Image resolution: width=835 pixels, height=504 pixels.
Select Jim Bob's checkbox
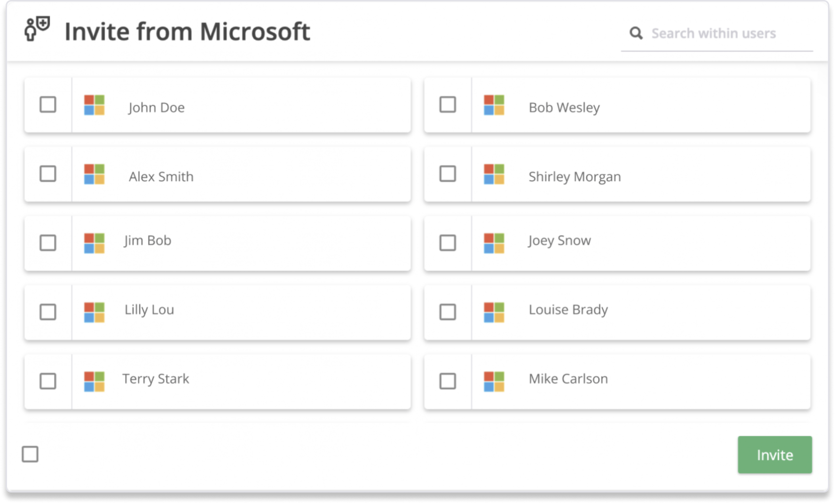click(48, 243)
